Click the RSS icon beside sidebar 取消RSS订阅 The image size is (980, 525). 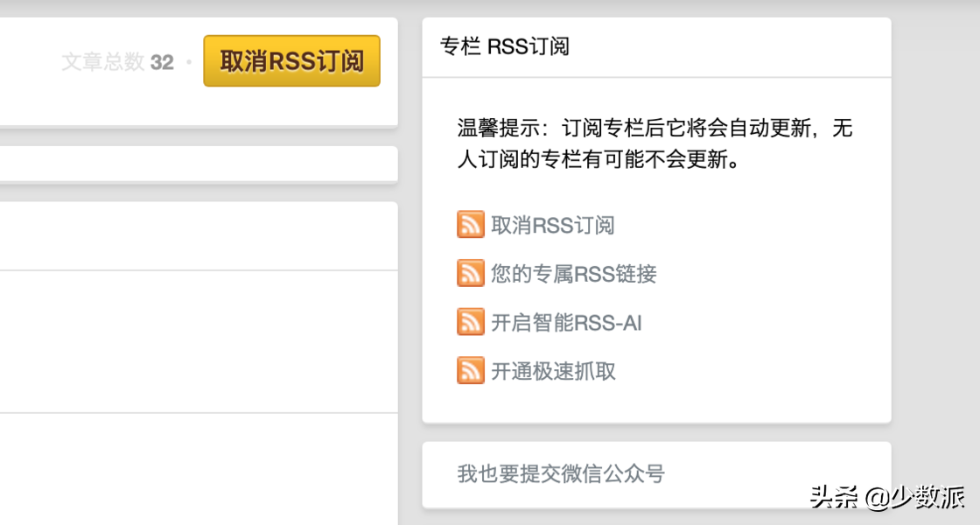470,224
